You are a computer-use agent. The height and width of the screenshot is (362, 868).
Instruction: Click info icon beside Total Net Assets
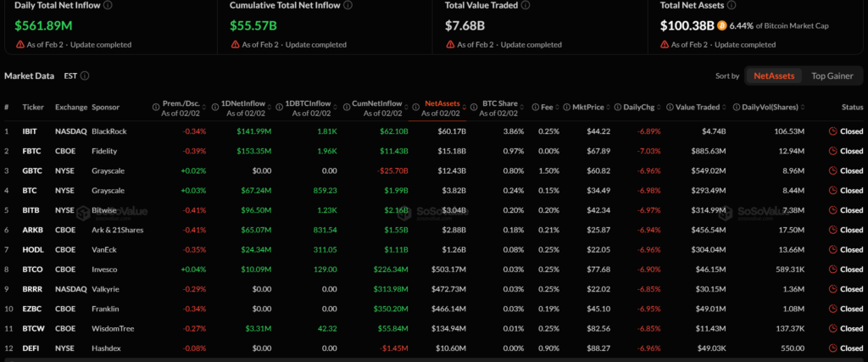point(731,5)
